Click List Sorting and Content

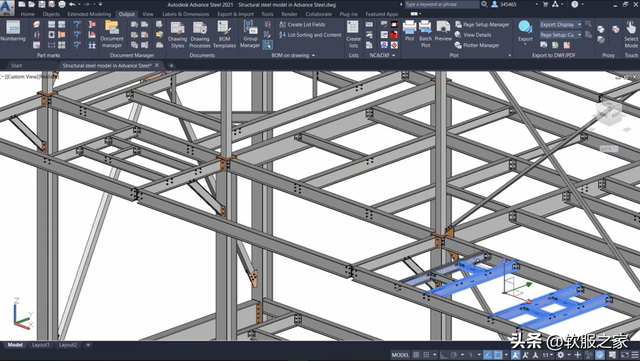310,35
